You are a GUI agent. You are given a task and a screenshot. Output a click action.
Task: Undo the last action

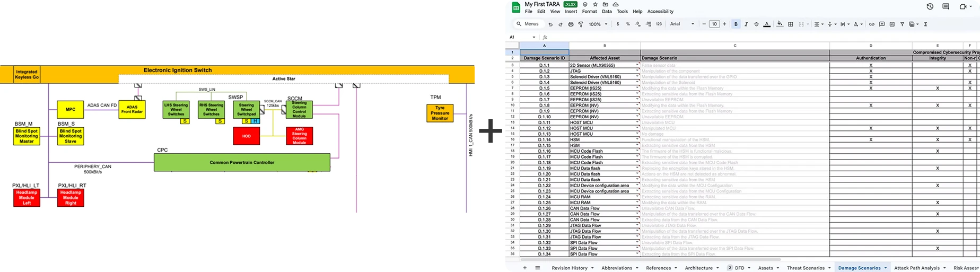(x=550, y=24)
